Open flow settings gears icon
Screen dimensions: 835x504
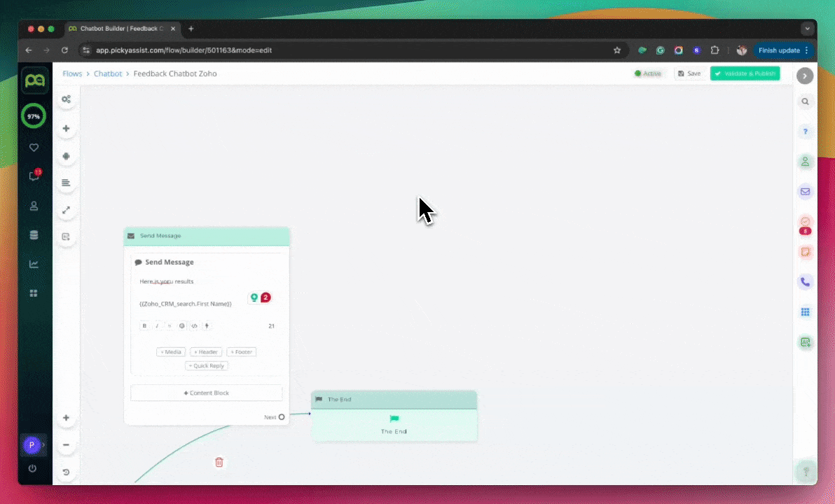[66, 99]
